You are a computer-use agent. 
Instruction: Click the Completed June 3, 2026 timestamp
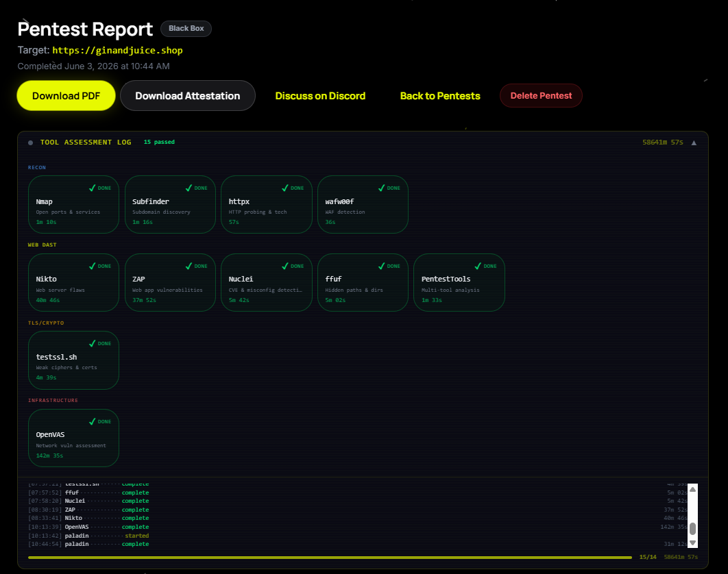point(93,66)
